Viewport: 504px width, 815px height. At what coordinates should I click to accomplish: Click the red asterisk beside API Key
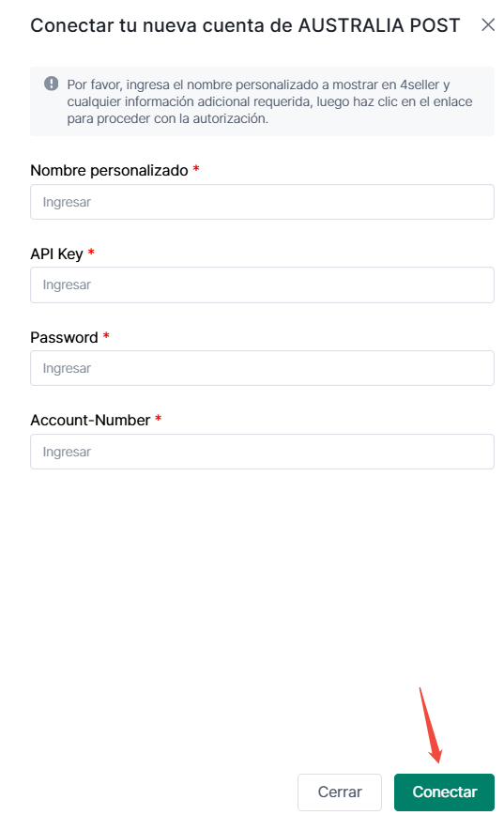click(x=91, y=252)
